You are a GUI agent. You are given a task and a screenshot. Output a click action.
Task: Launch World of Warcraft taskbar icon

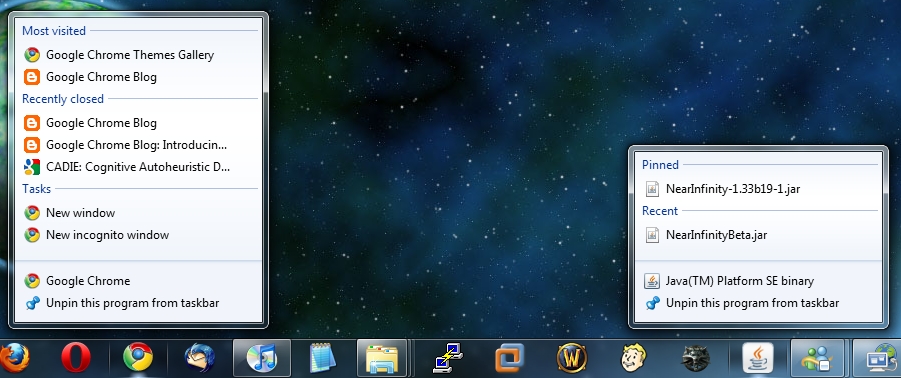572,358
